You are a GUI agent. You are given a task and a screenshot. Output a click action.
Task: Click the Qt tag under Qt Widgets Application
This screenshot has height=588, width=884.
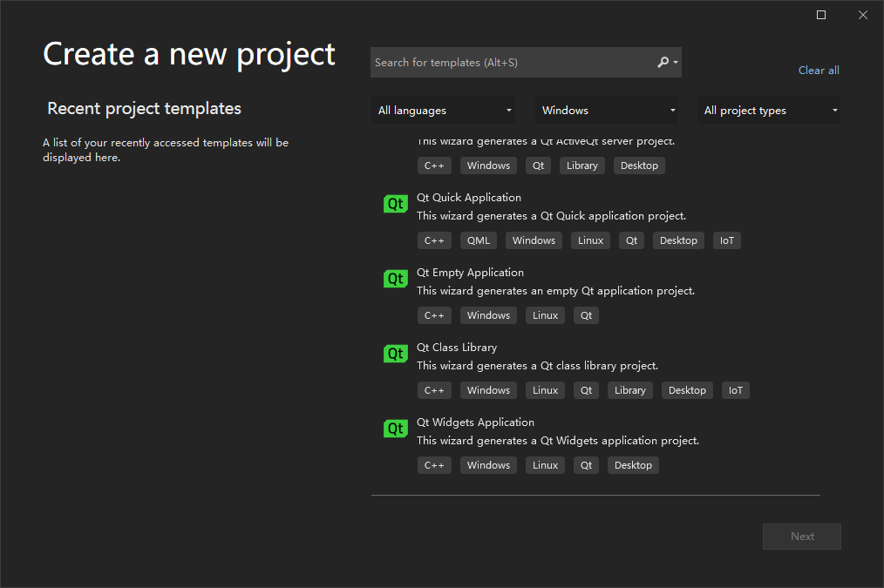[x=587, y=465]
